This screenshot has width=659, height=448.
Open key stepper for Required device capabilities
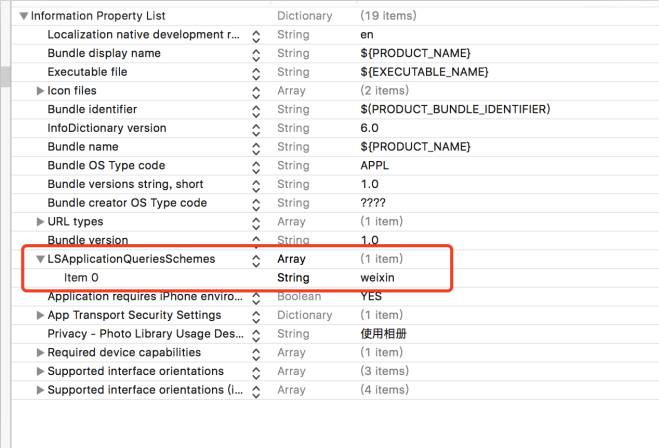(256, 354)
